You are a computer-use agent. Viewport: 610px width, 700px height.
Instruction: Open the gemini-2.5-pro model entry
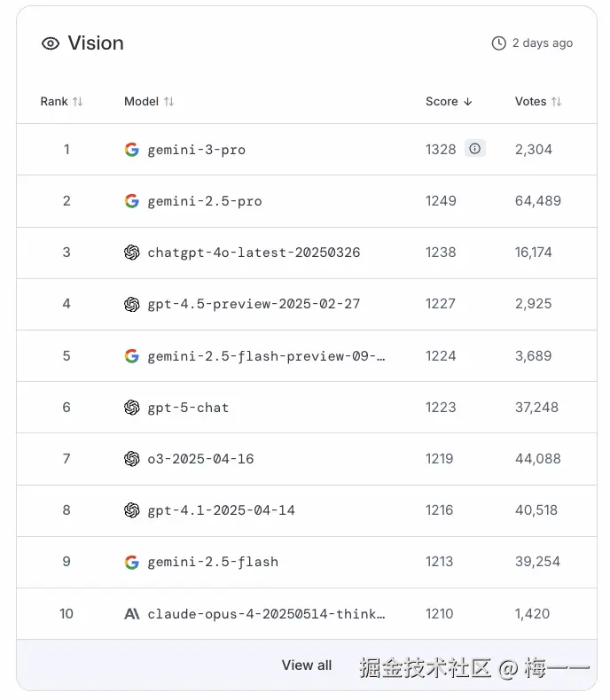(205, 201)
